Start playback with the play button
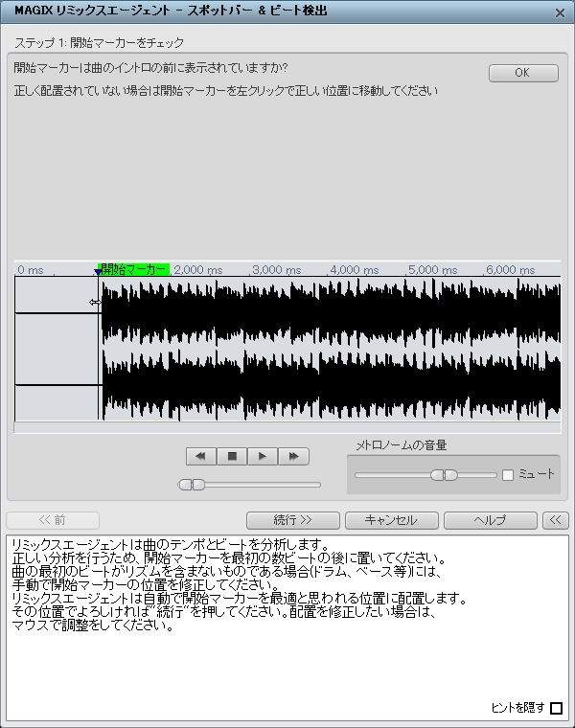The width and height of the screenshot is (575, 728). click(263, 456)
